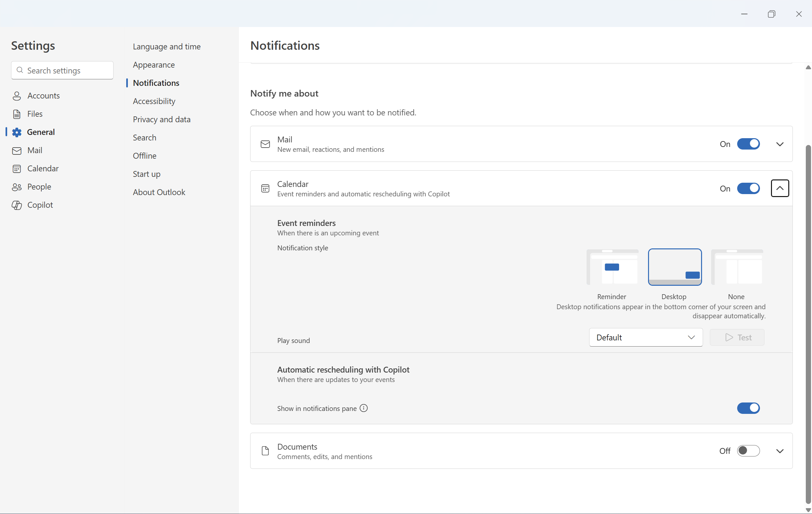The width and height of the screenshot is (812, 514).
Task: Open Offline settings
Action: tap(144, 156)
